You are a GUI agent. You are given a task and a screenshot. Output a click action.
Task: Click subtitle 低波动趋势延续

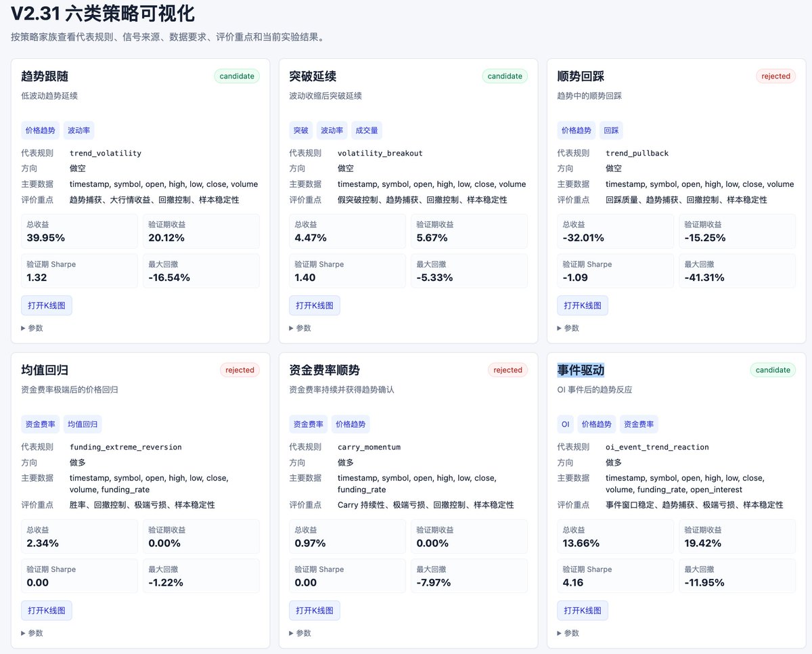pos(49,96)
